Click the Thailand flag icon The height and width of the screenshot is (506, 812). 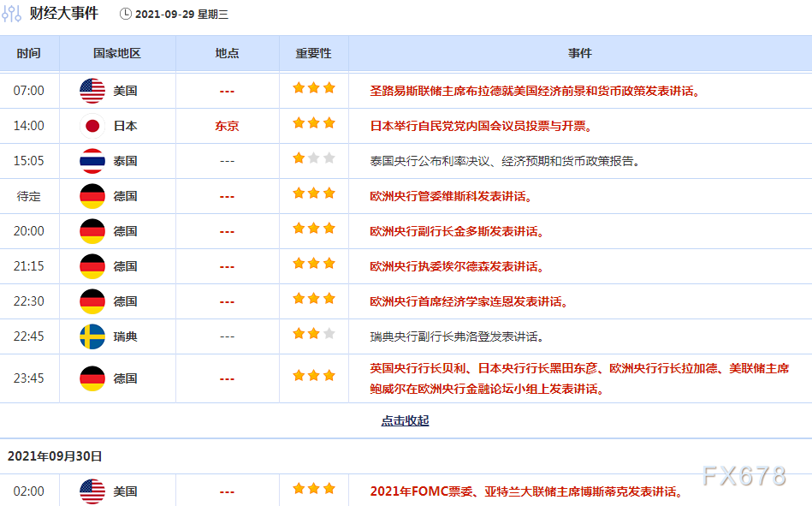(91, 158)
